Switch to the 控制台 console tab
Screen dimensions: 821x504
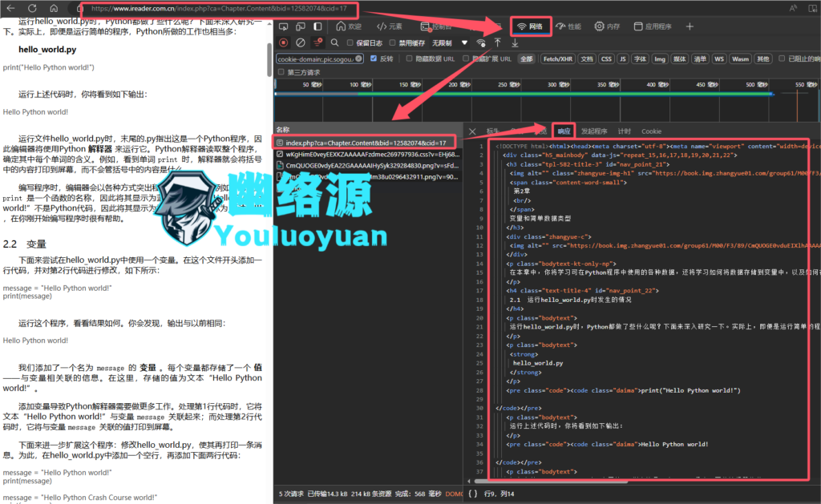(x=435, y=26)
